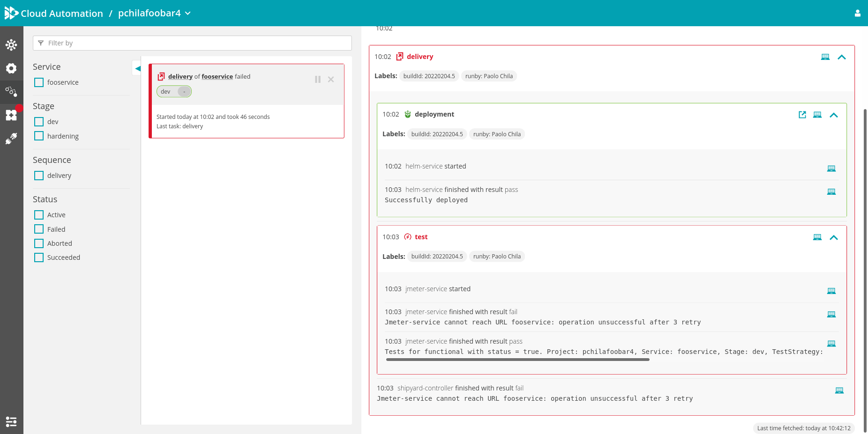Show event payload for deployment task
This screenshot has width=868, height=434.
817,115
